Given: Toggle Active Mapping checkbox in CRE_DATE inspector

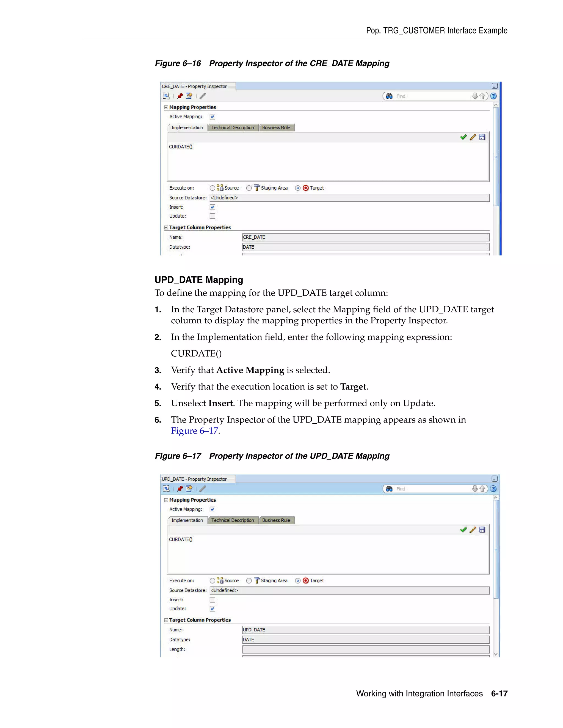Looking at the screenshot, I should [212, 117].
